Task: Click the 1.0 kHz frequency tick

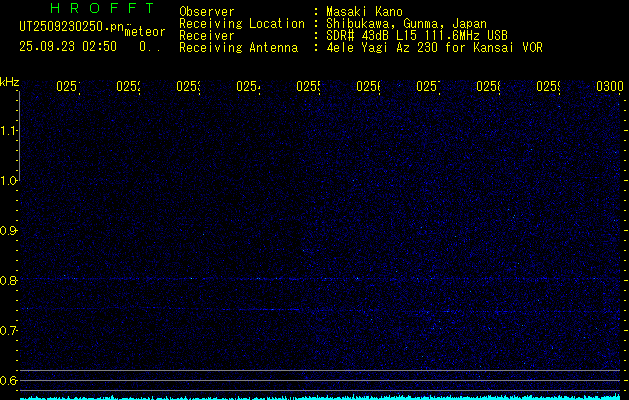Action: tap(9, 181)
